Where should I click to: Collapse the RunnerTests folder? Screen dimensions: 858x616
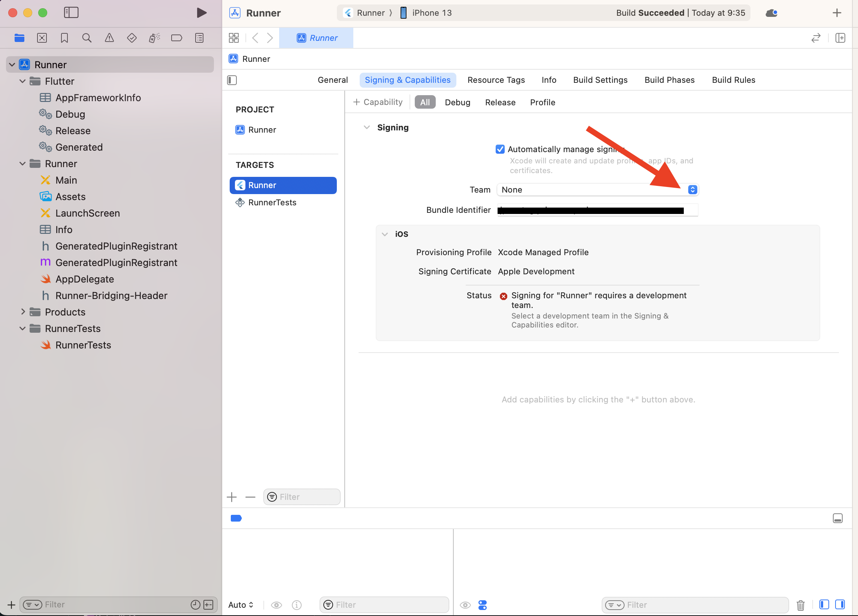tap(22, 329)
